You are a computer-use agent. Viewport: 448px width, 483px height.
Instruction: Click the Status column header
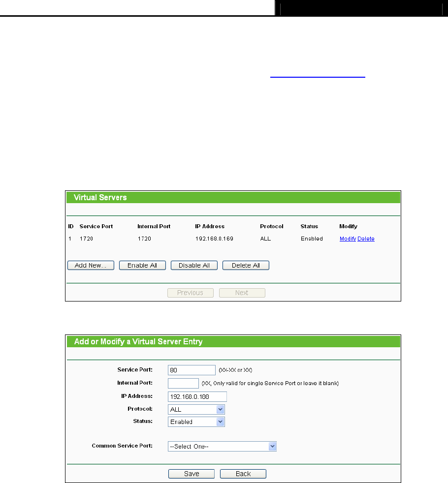pyautogui.click(x=309, y=226)
